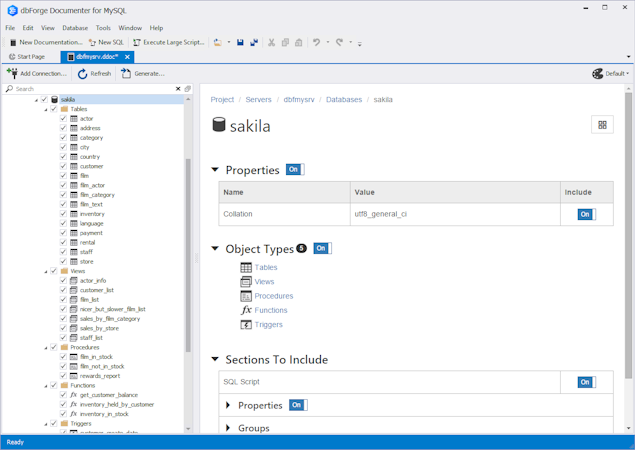Collapse the Triggers folder in tree

[x=46, y=424]
